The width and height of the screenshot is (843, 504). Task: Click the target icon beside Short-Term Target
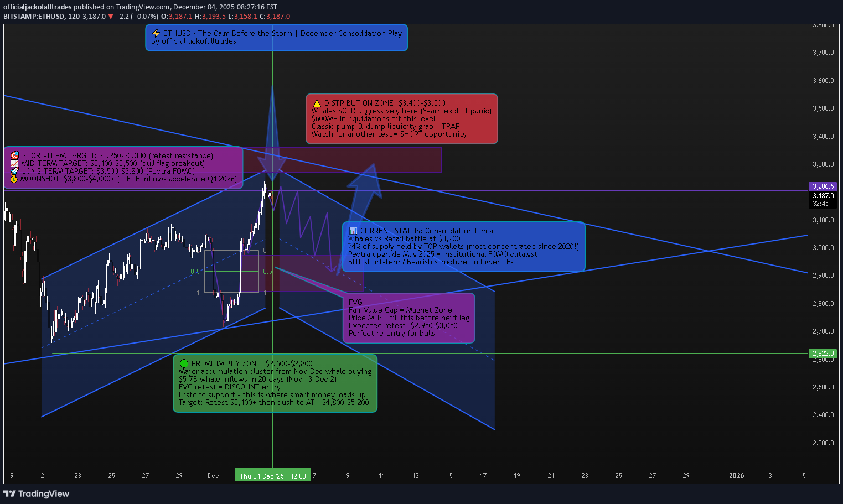[15, 156]
